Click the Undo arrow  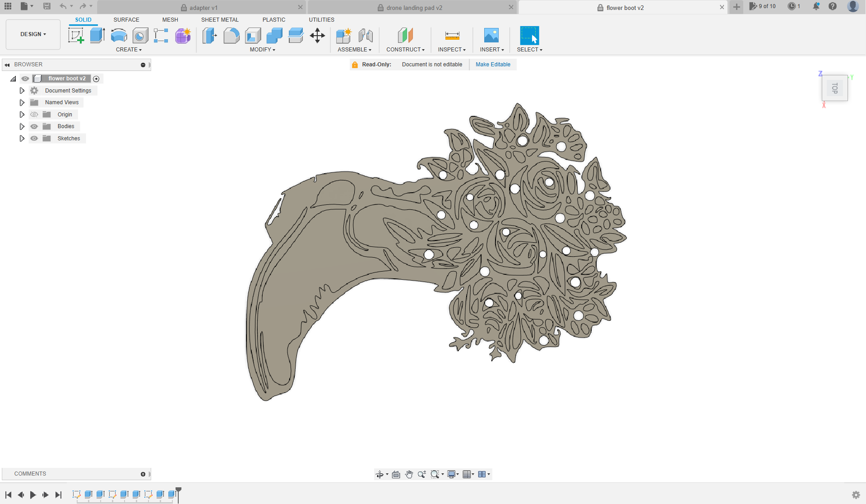[63, 6]
